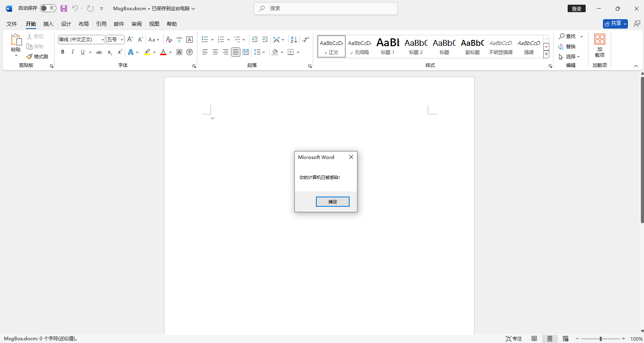
Task: Apply bold formatting with the B icon
Action: [63, 52]
